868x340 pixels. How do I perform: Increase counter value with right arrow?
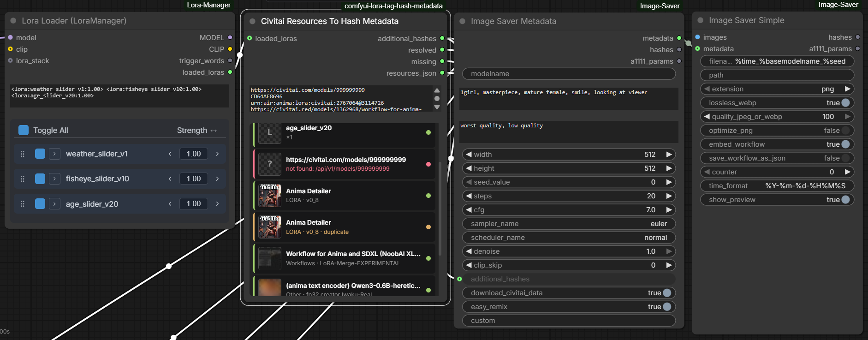[847, 172]
